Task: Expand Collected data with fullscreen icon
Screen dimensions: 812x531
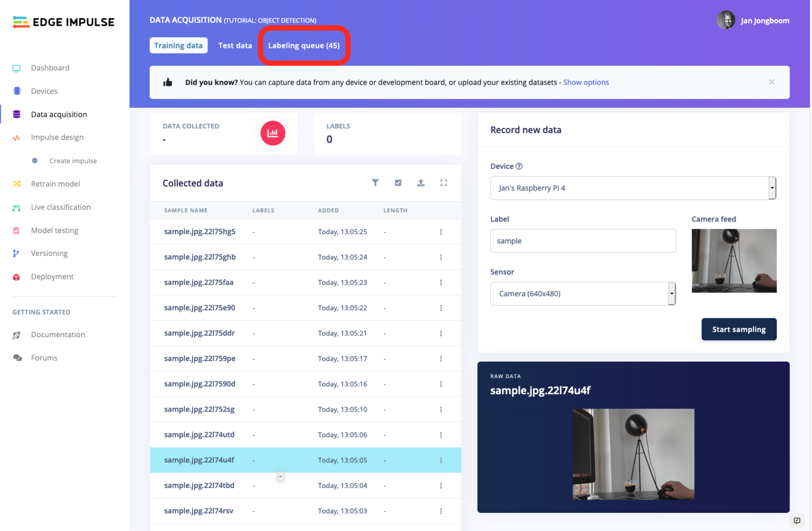Action: [444, 183]
